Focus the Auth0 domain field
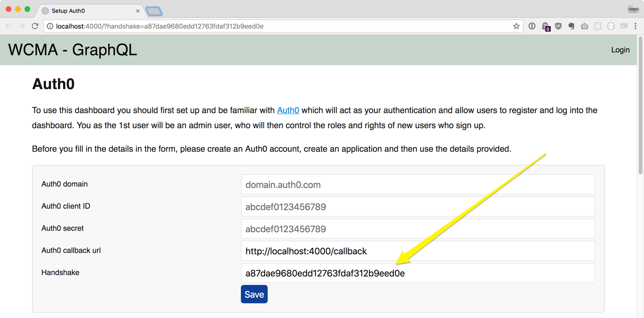 pyautogui.click(x=418, y=185)
